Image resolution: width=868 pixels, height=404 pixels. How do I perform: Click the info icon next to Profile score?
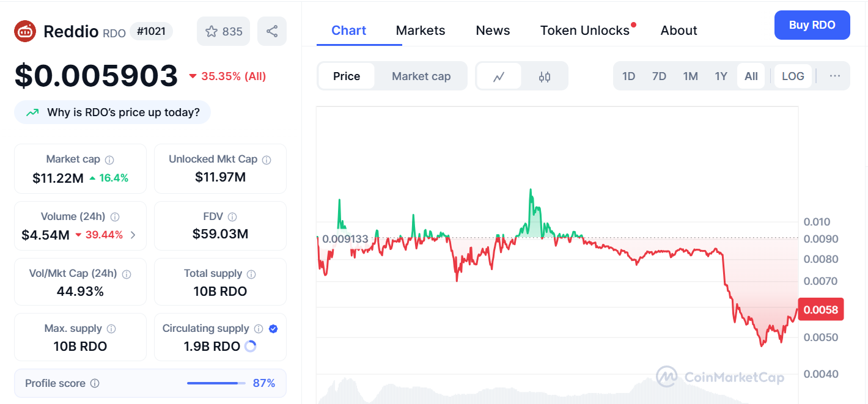[x=95, y=383]
